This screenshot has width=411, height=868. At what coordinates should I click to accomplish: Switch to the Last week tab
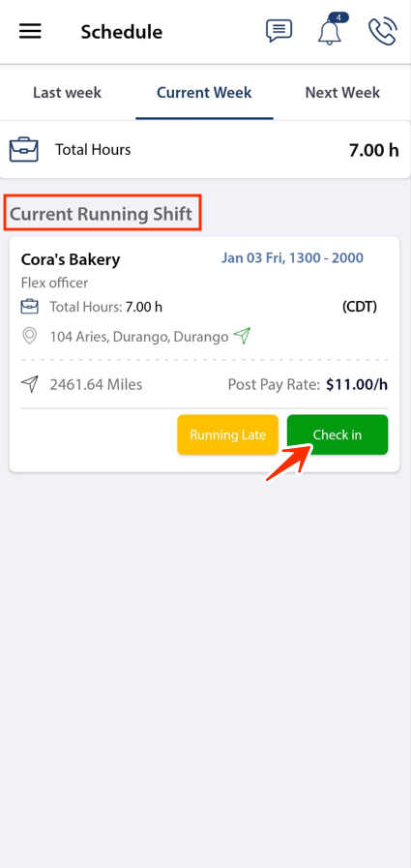[68, 93]
